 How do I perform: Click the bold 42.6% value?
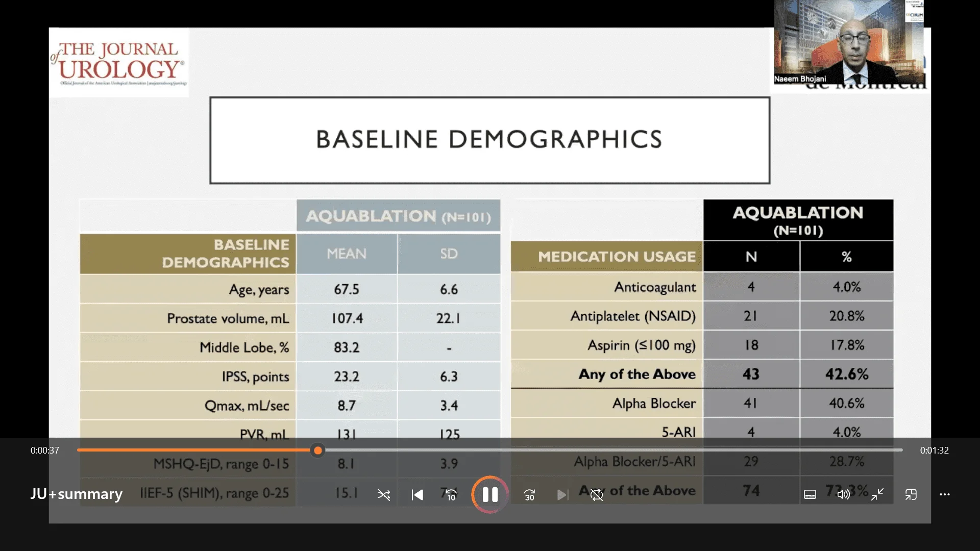pos(847,374)
